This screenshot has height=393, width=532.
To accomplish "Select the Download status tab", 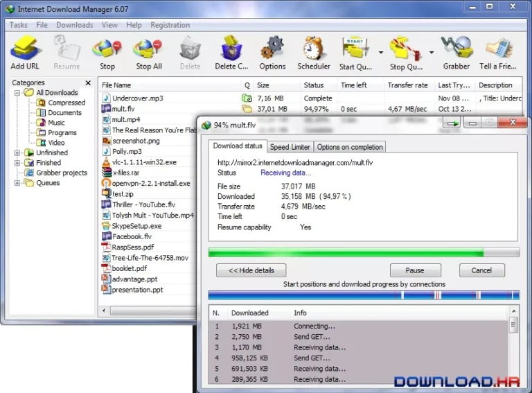I will (x=238, y=146).
